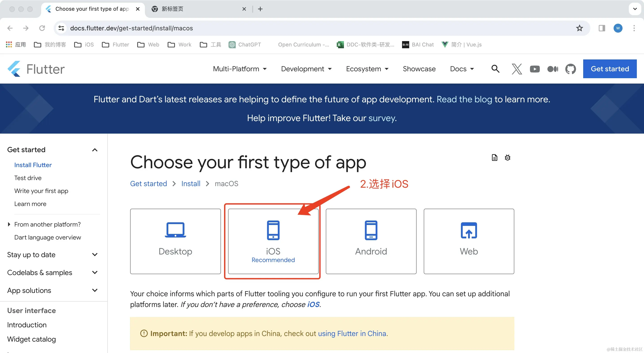Open the Medium icon link
644x353 pixels.
pos(553,69)
